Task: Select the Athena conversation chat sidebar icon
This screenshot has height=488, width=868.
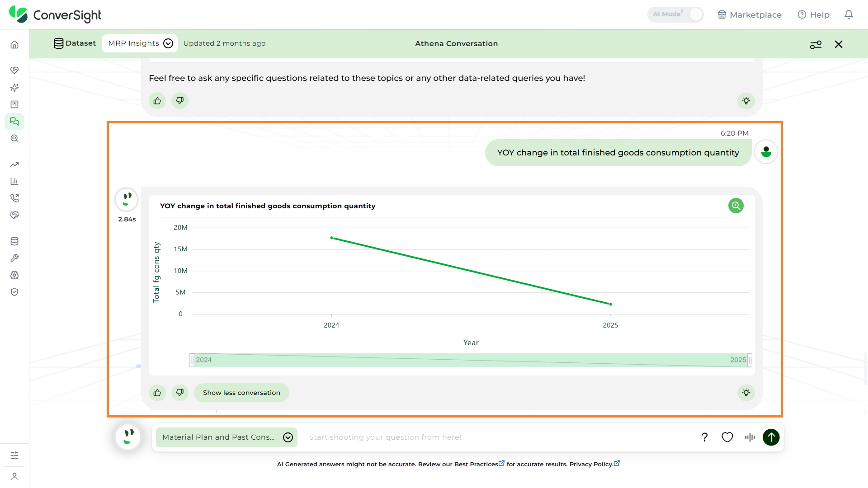Action: point(14,122)
